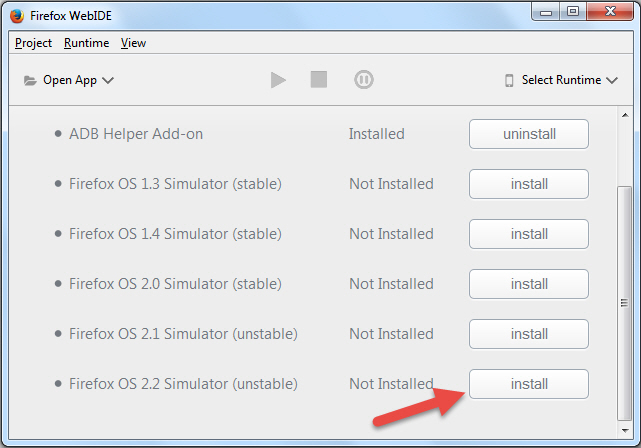The width and height of the screenshot is (641, 448).
Task: Install Firefox OS 2.2 Simulator (unstable)
Action: pos(529,384)
